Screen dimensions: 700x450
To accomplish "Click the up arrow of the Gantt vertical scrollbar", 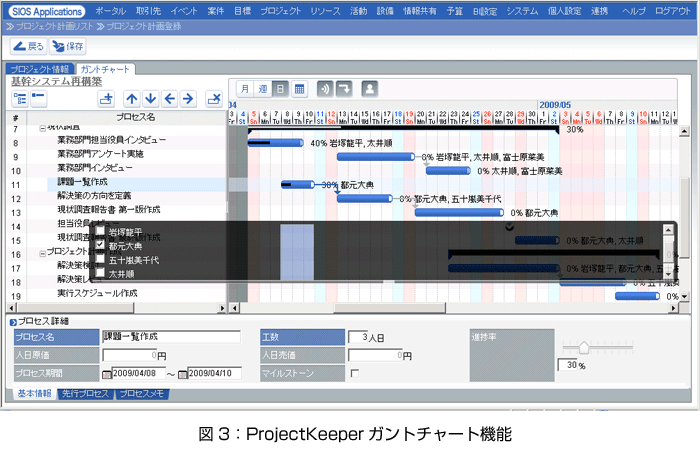I will click(x=684, y=131).
